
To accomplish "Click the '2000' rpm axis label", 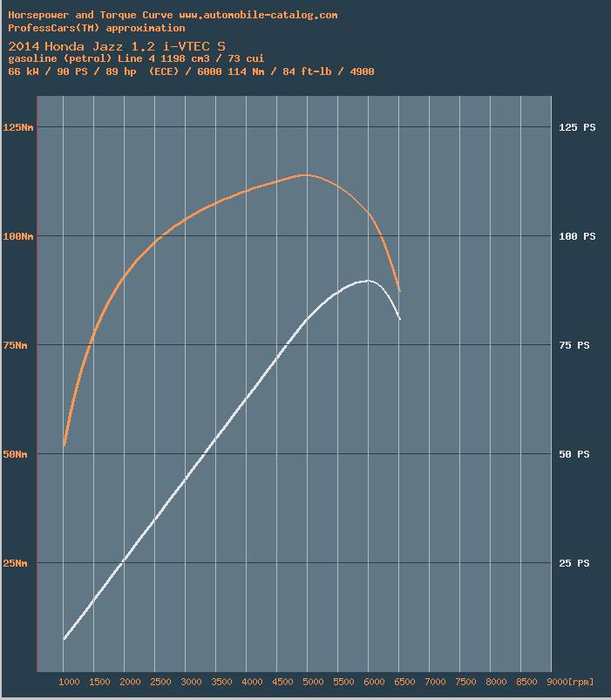I will pyautogui.click(x=130, y=682).
